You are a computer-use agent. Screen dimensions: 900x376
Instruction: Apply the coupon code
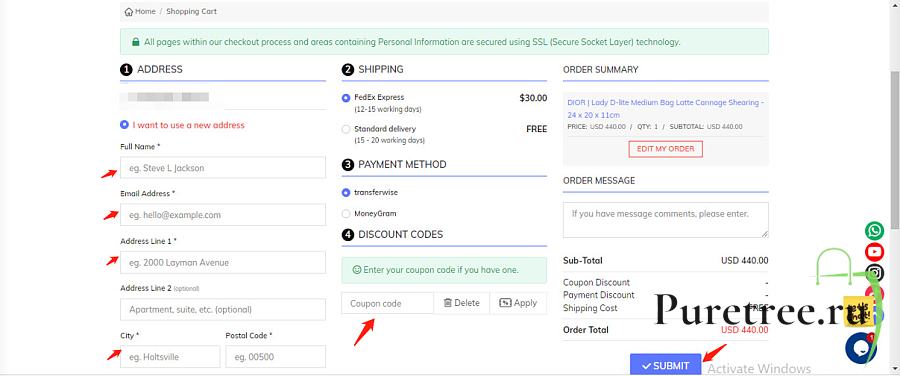[518, 303]
